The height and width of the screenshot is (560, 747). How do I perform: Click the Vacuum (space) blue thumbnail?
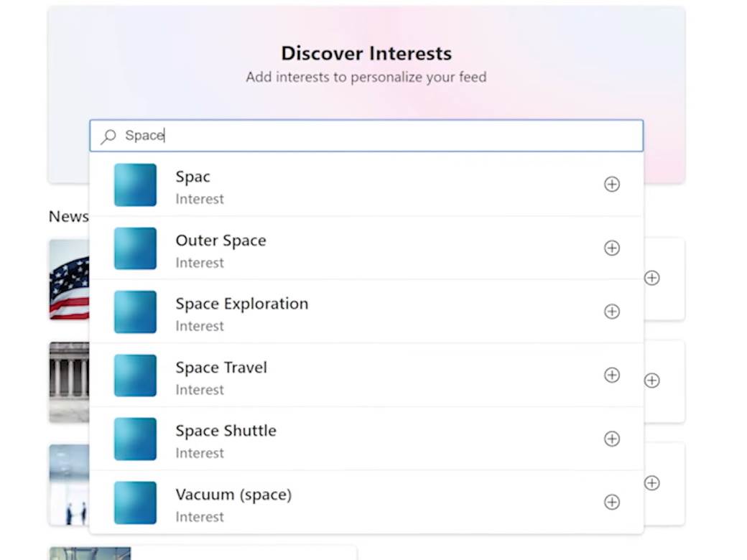coord(135,503)
